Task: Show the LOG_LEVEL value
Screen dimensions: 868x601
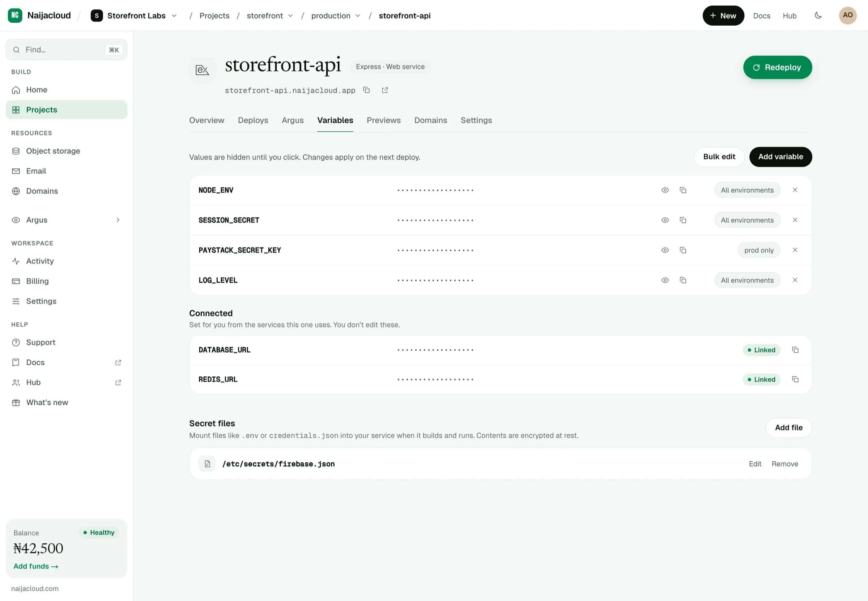Action: coord(665,280)
